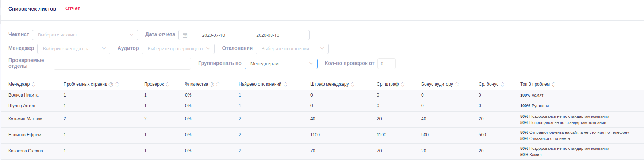Sort by Проблемных страниц sort arrows

(117, 85)
